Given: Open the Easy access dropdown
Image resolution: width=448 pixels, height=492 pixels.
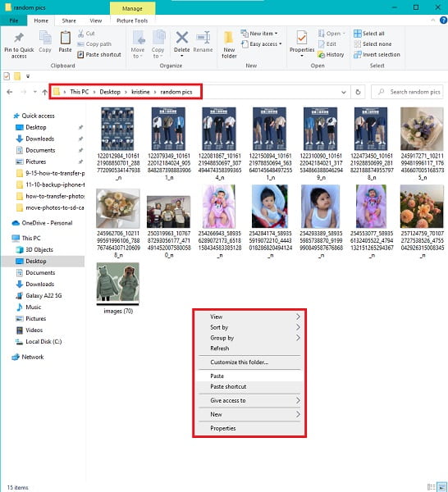Looking at the screenshot, I should pyautogui.click(x=261, y=44).
